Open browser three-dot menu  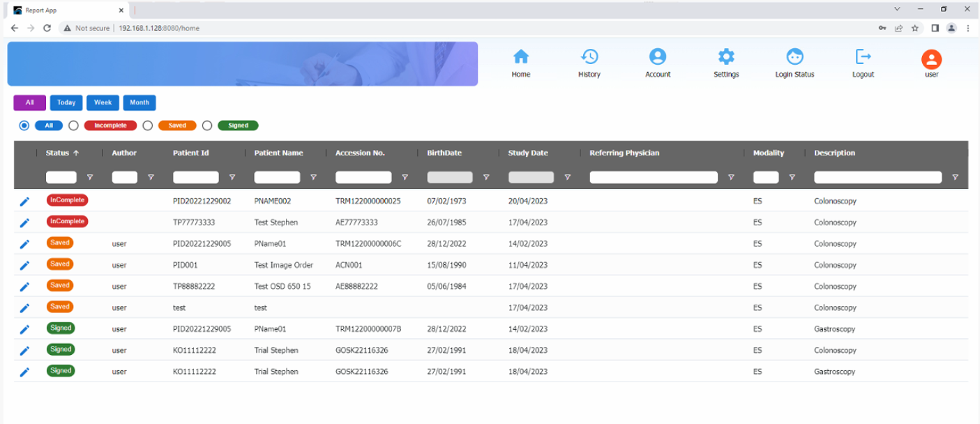(x=968, y=28)
